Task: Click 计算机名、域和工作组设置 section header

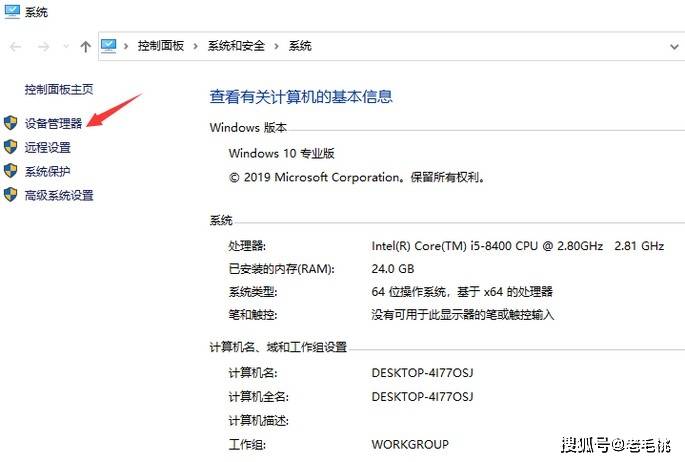Action: [x=278, y=347]
